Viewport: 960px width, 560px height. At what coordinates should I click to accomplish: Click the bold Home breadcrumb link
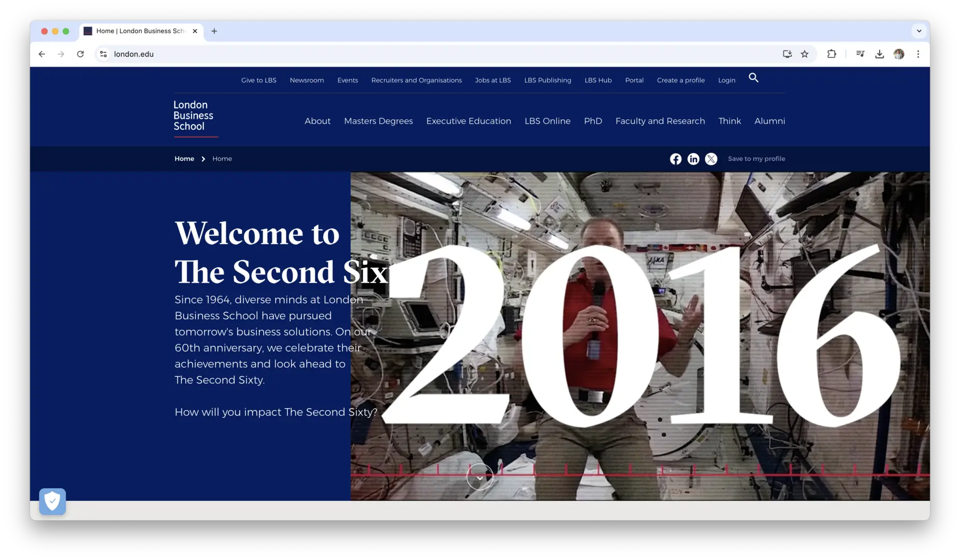(184, 159)
